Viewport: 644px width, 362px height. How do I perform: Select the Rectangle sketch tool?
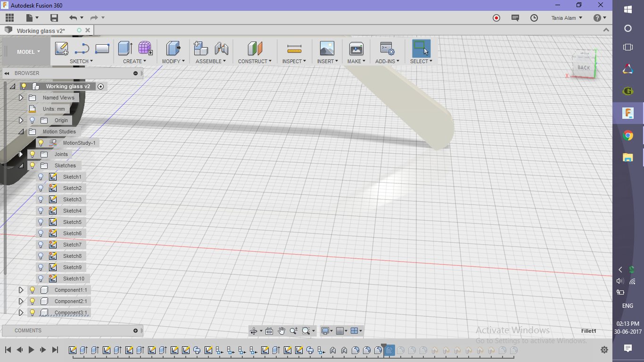[x=102, y=49]
